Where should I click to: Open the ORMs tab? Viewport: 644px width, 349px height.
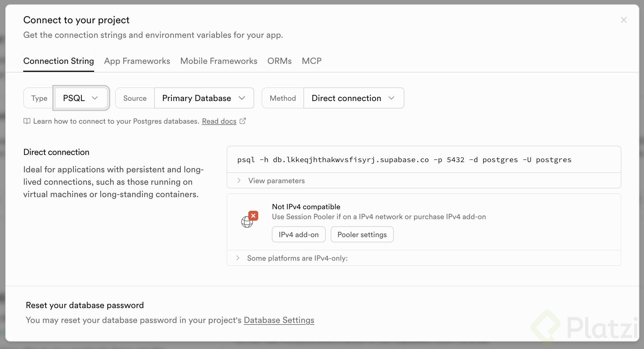pyautogui.click(x=279, y=61)
